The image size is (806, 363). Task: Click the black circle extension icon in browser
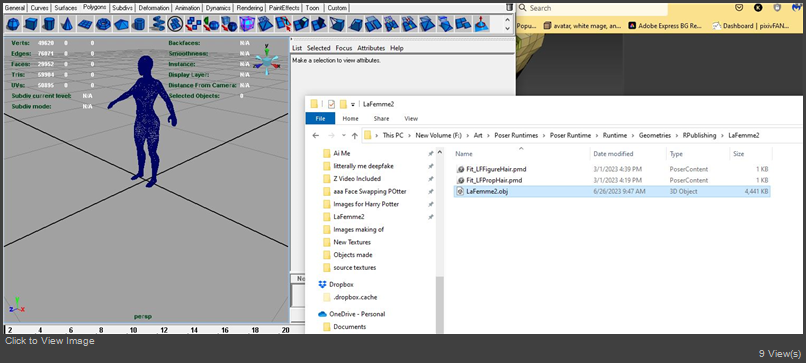[758, 8]
